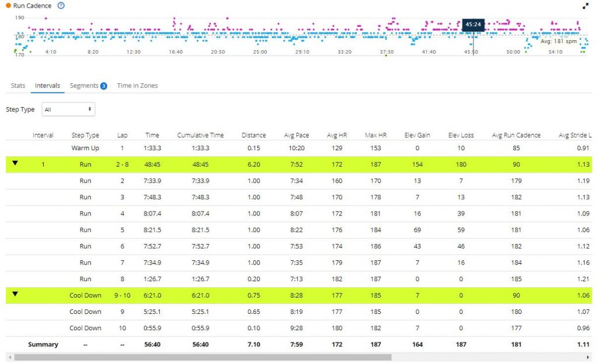Viewport: 597px width, 364px height.
Task: Collapse the Cool Down laps group
Action: 15,294
